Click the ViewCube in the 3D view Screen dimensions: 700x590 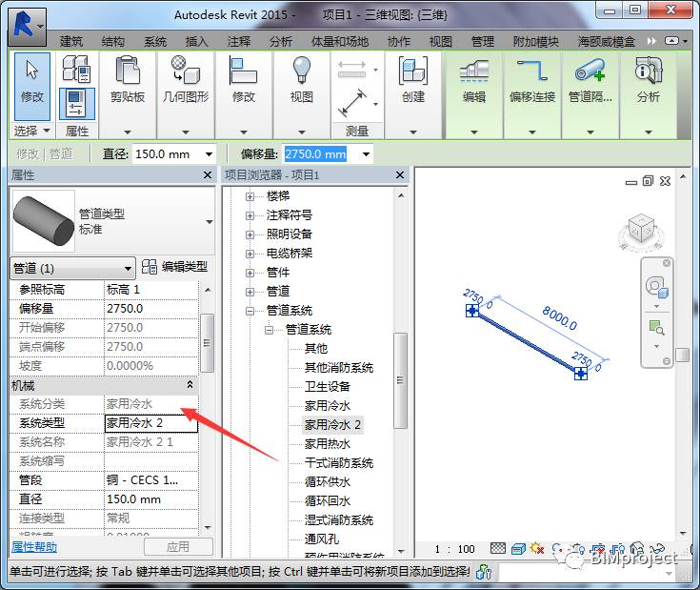pyautogui.click(x=642, y=230)
